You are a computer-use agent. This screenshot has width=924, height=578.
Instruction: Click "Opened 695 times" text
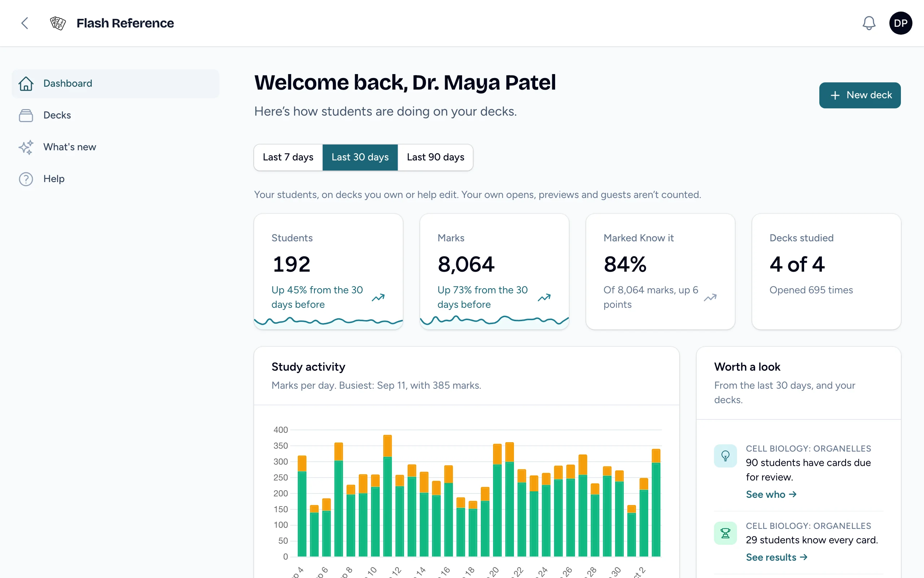point(811,290)
